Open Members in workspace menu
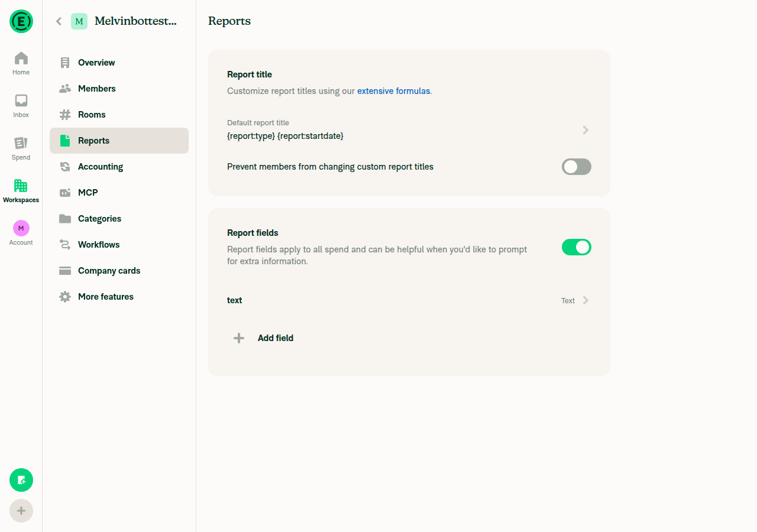Viewport: 757px width, 532px height. click(119, 89)
